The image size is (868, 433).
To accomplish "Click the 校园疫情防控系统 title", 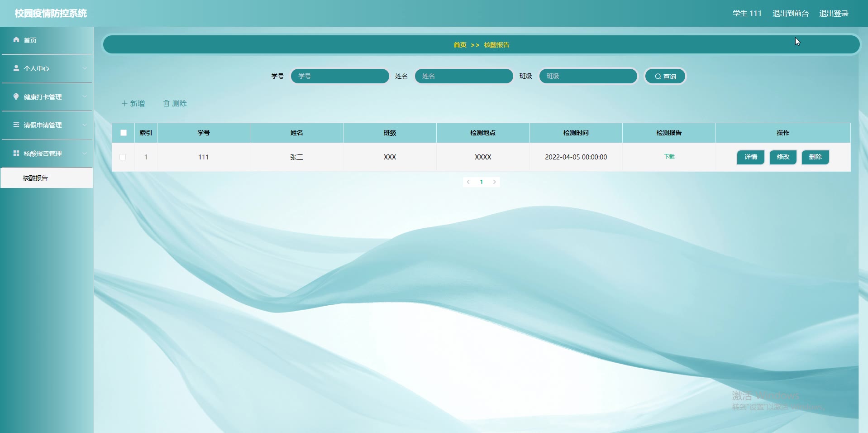I will 51,14.
